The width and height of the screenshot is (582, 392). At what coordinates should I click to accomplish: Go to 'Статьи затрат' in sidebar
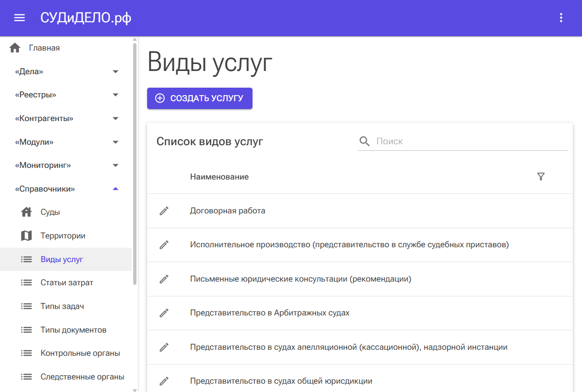tap(66, 283)
